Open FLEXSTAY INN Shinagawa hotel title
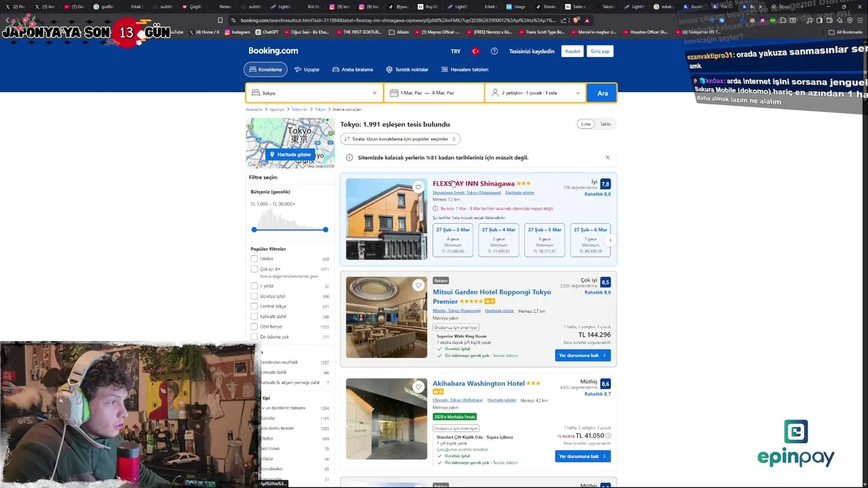The height and width of the screenshot is (488, 868). pyautogui.click(x=473, y=184)
